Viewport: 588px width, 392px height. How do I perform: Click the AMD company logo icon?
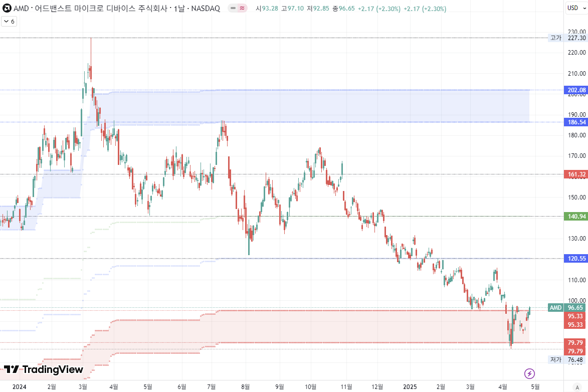tap(7, 8)
